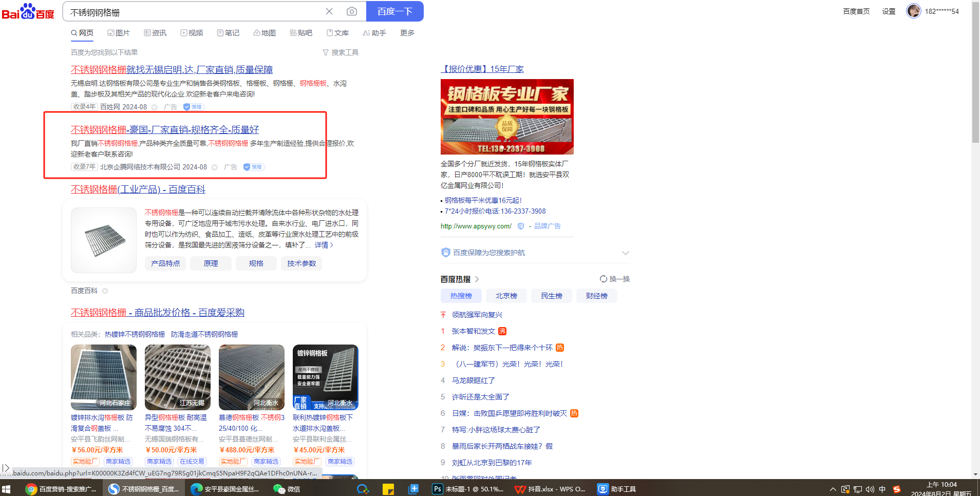Open the yellow sticky notes taskbar icon
The height and width of the screenshot is (496, 980).
point(388,489)
